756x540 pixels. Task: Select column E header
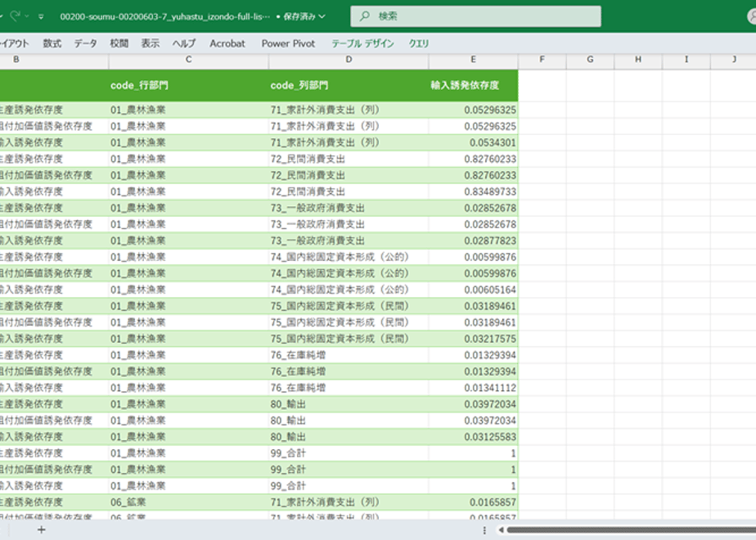474,59
